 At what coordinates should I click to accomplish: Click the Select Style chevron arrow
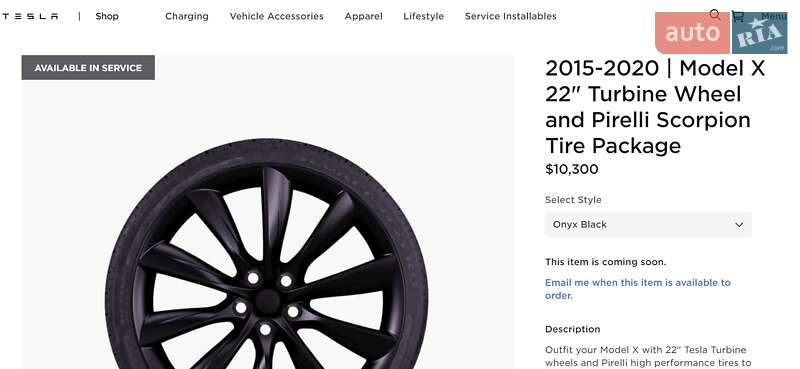click(x=739, y=225)
